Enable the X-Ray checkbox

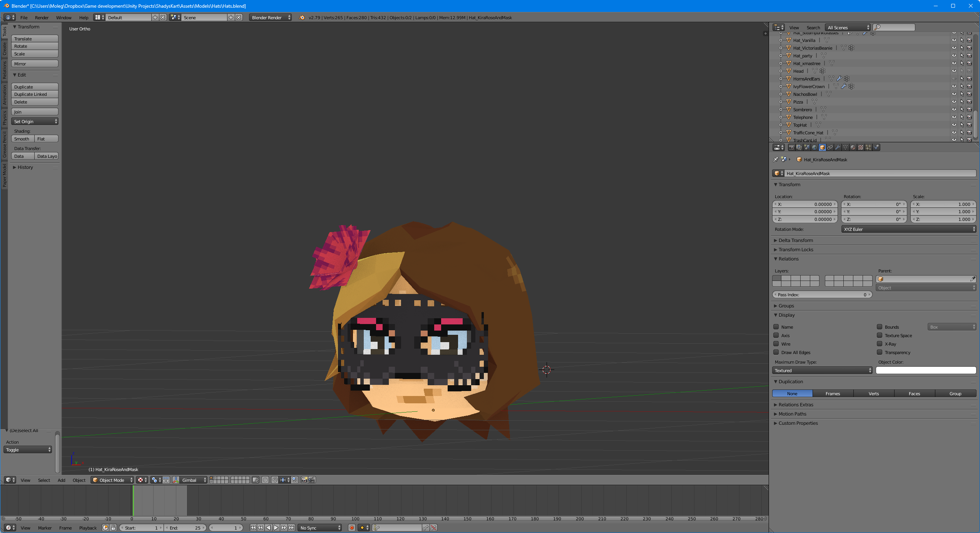click(x=880, y=344)
